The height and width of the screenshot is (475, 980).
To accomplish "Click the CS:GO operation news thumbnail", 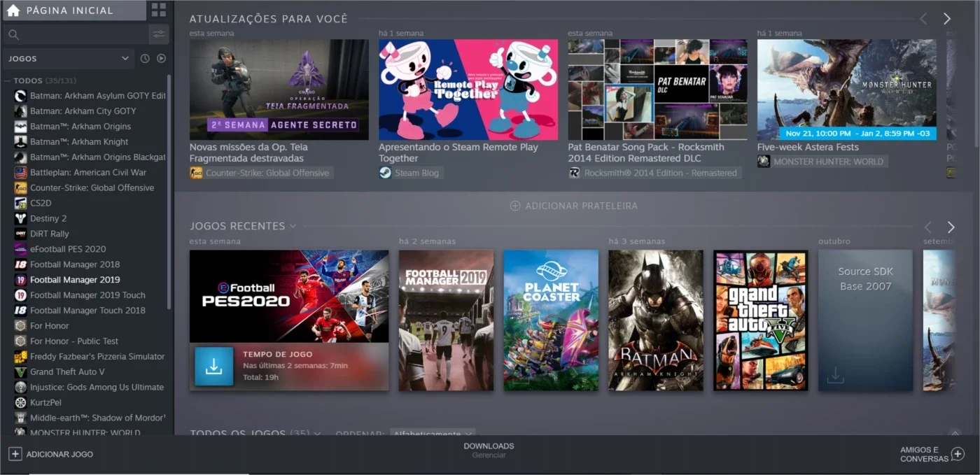I will point(279,90).
